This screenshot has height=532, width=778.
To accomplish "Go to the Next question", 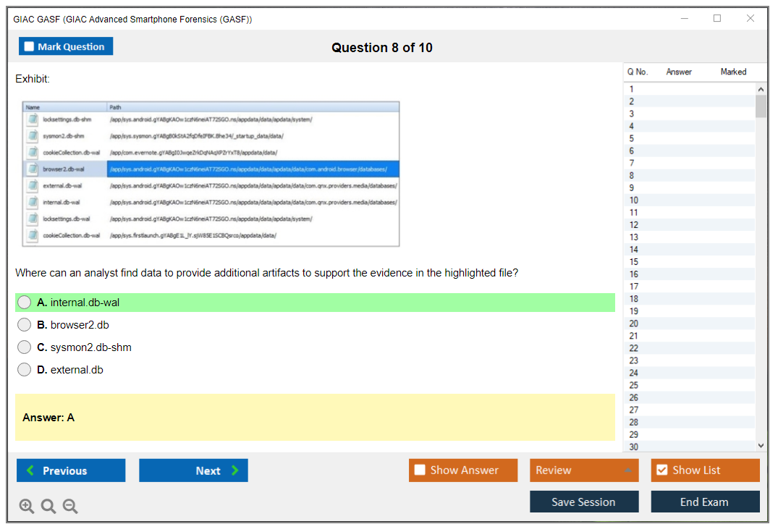I will [193, 470].
